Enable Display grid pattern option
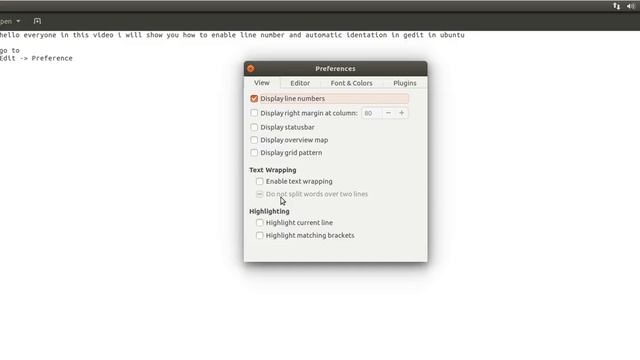This screenshot has width=640, height=360. (x=254, y=152)
